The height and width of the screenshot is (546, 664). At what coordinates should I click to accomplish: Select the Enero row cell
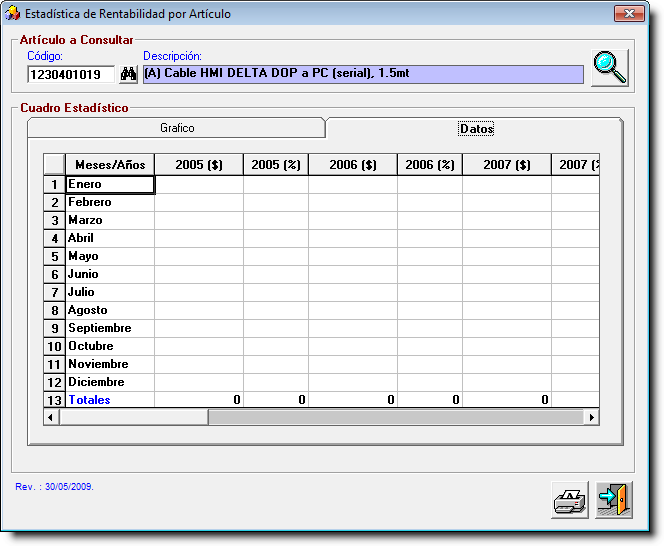(110, 185)
